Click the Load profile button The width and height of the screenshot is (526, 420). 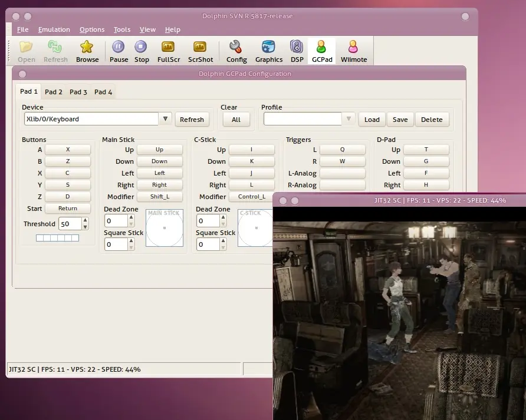pos(372,120)
